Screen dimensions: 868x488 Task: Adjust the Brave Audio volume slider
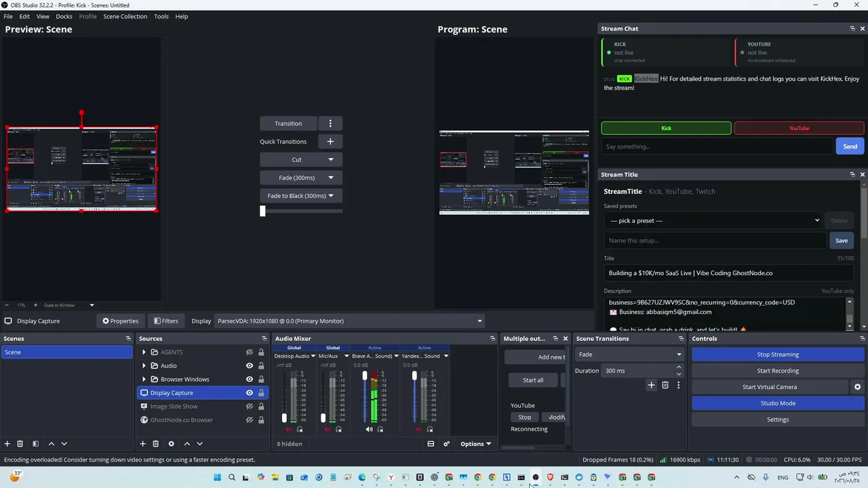(364, 376)
